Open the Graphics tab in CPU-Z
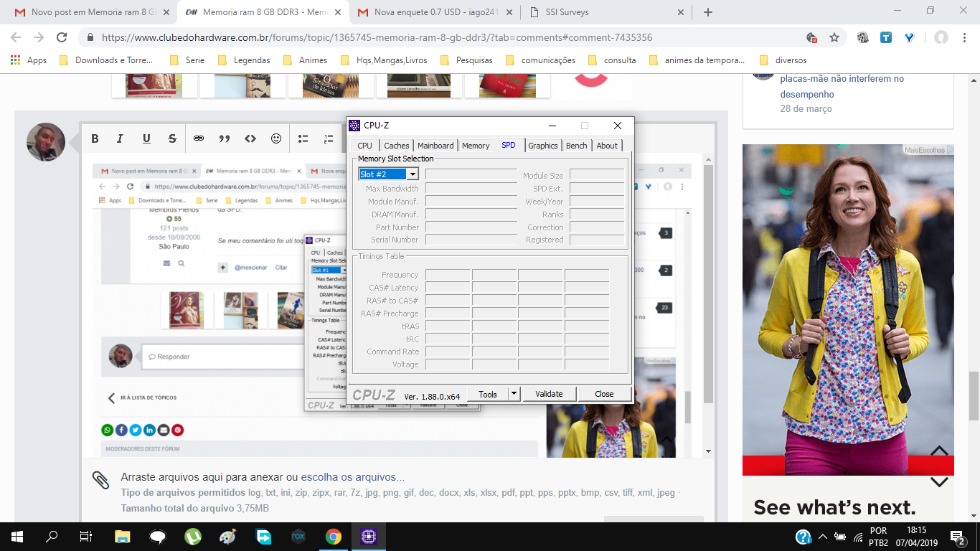 tap(543, 146)
